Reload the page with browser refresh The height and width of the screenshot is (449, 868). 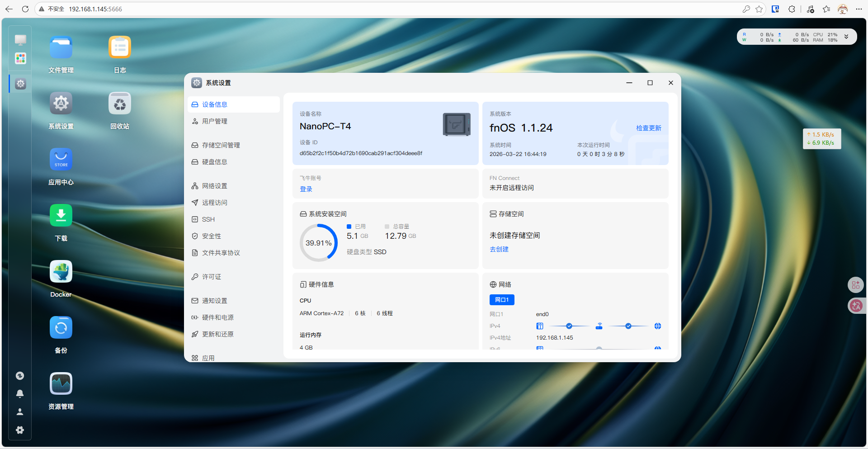pos(25,9)
